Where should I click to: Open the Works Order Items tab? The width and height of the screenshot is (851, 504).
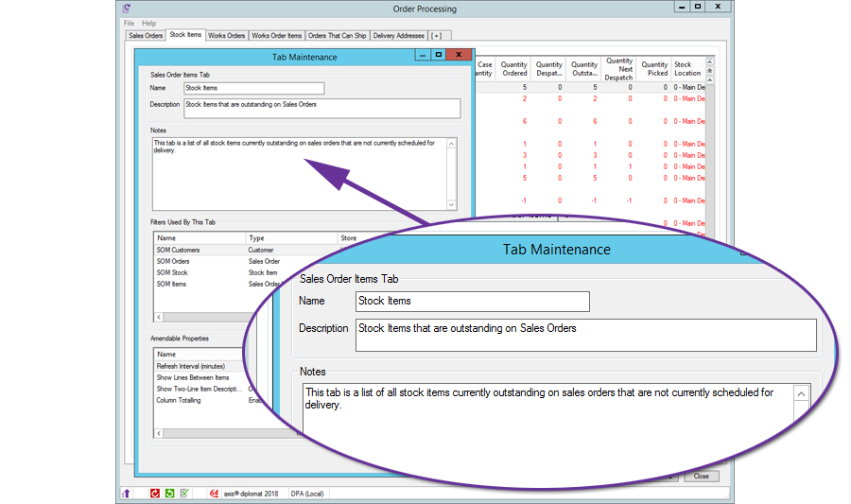(x=276, y=35)
